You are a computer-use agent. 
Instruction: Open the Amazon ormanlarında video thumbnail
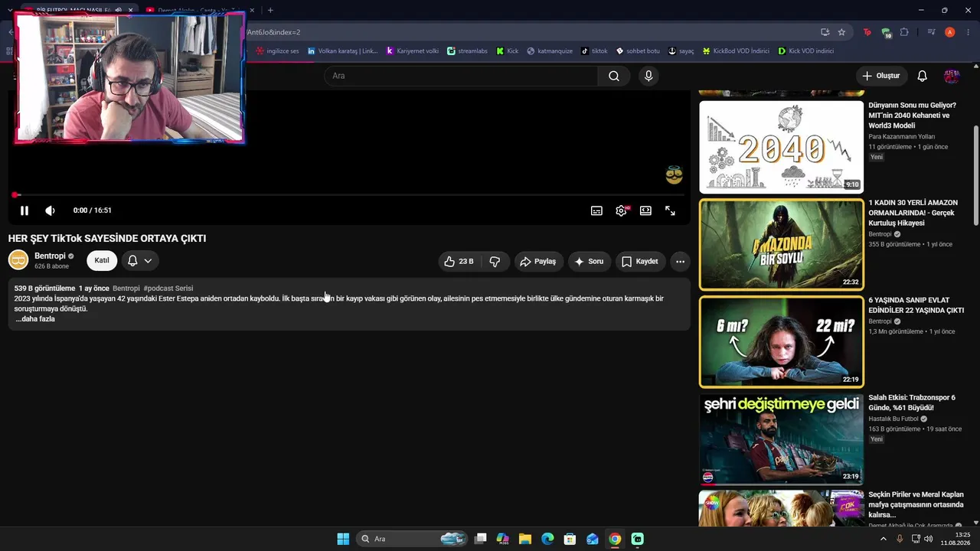click(781, 244)
